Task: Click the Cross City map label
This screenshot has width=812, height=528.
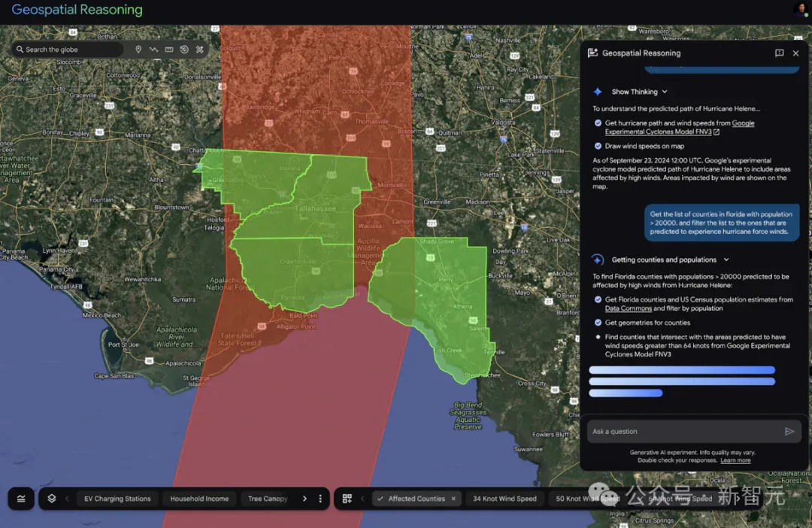Action: [x=532, y=384]
